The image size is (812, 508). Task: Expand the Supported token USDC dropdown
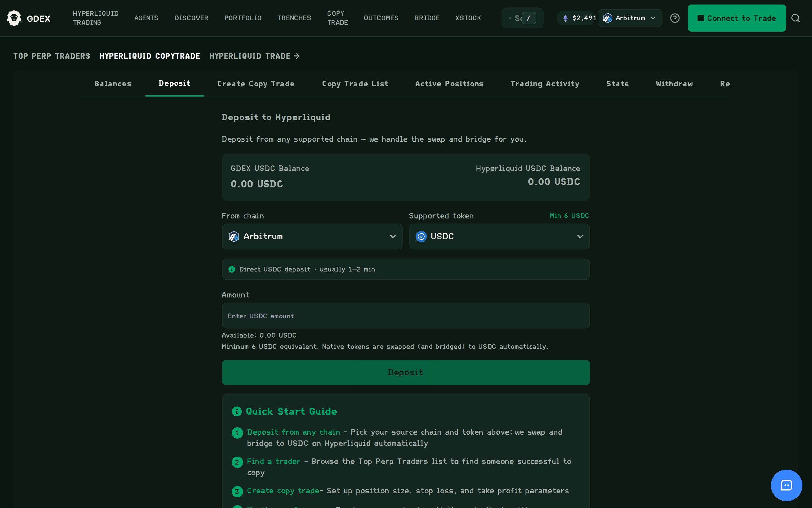(x=499, y=237)
